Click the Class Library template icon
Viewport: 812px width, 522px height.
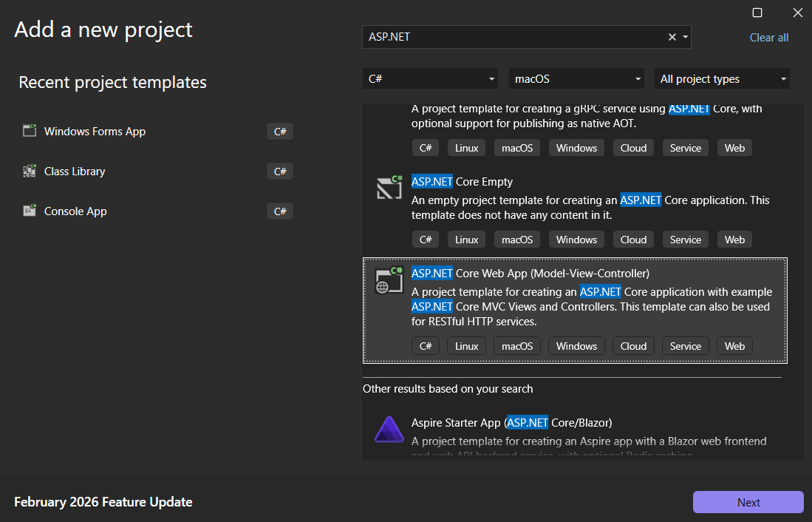point(30,171)
